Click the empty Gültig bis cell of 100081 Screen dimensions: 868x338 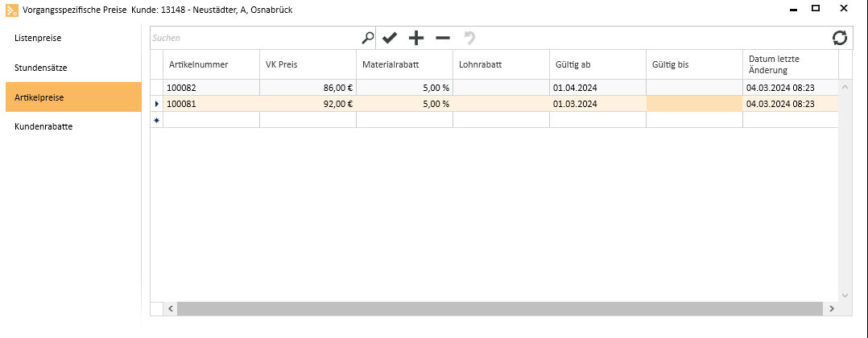[x=694, y=104]
